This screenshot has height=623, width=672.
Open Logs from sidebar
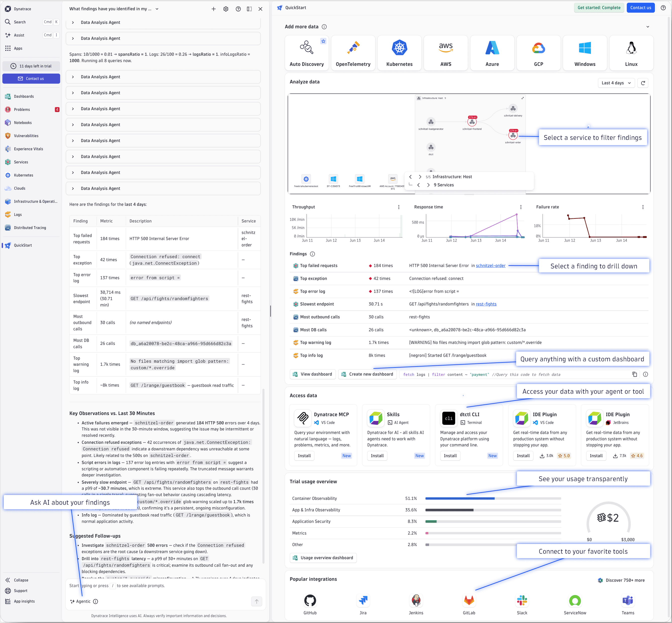point(18,215)
